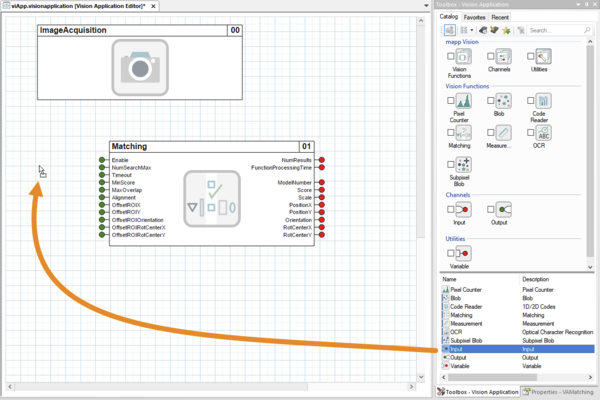Image resolution: width=600 pixels, height=400 pixels.
Task: Tick the Matching checkbox in toolbox
Action: [x=451, y=132]
